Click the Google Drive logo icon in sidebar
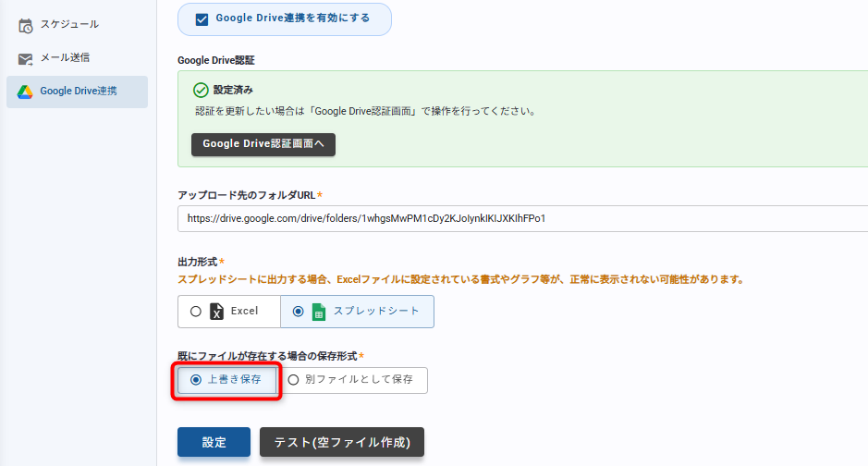The height and width of the screenshot is (466, 868). click(25, 92)
